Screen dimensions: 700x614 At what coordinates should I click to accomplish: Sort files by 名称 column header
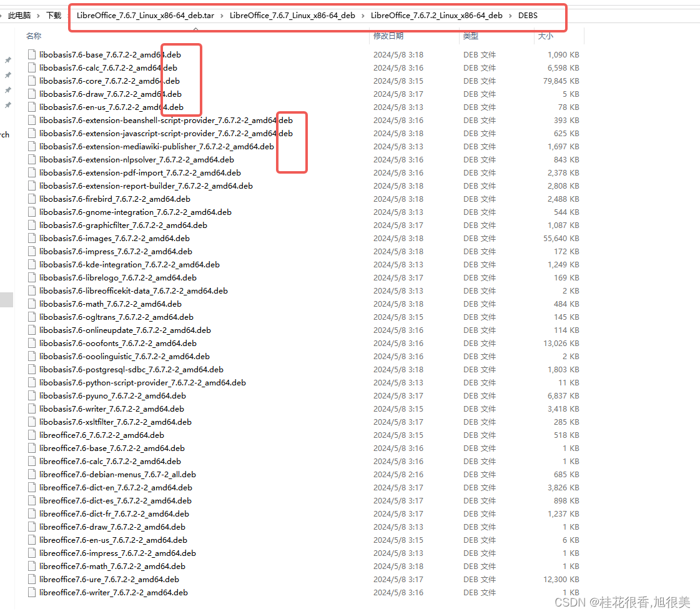(34, 36)
